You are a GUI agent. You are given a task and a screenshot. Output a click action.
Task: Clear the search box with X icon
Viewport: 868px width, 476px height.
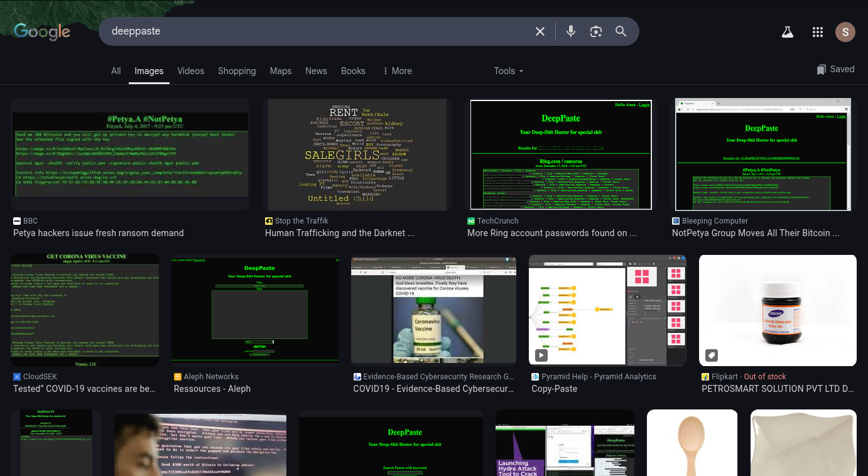point(540,31)
